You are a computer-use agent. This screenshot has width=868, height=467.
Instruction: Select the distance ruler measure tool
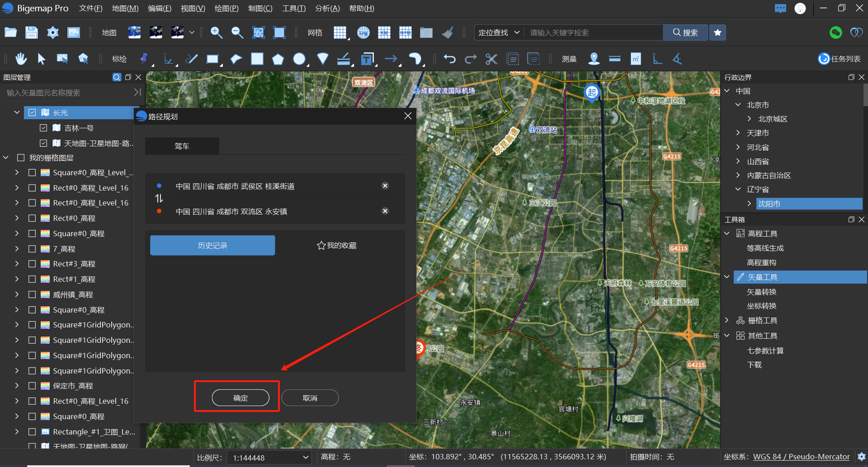[x=614, y=59]
